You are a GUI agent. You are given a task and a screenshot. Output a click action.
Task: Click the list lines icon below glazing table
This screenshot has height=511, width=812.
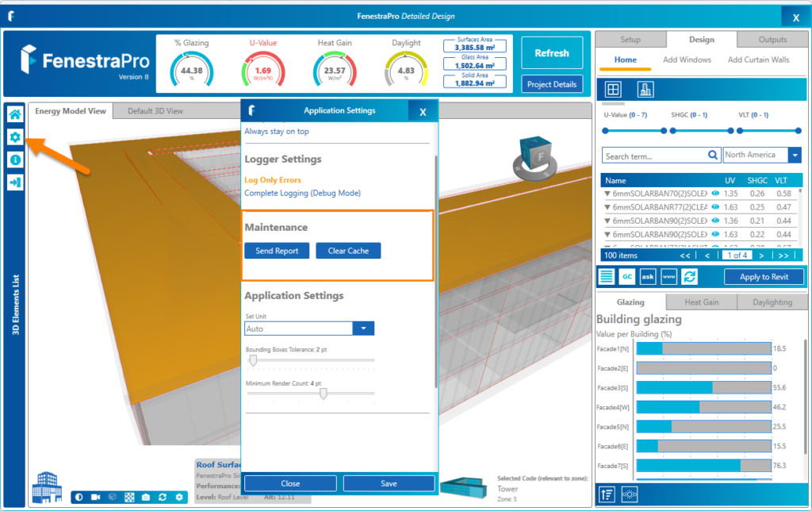[x=607, y=276]
